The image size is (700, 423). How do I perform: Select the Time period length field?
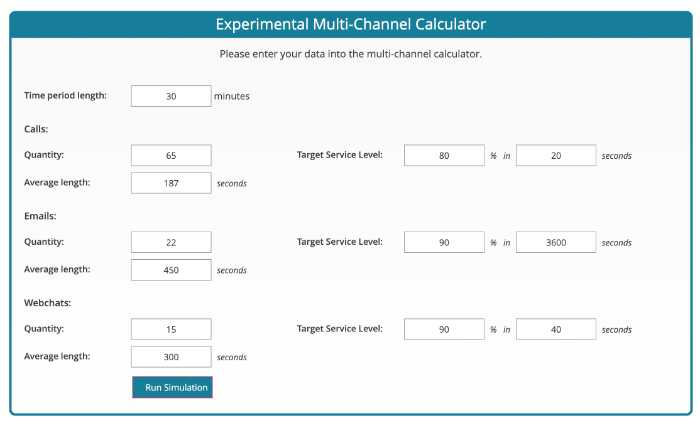click(x=171, y=96)
